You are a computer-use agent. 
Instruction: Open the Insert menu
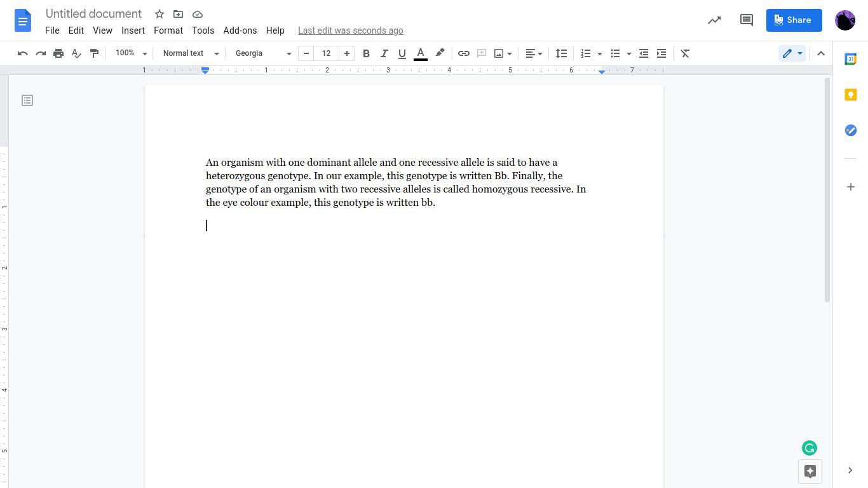click(133, 30)
